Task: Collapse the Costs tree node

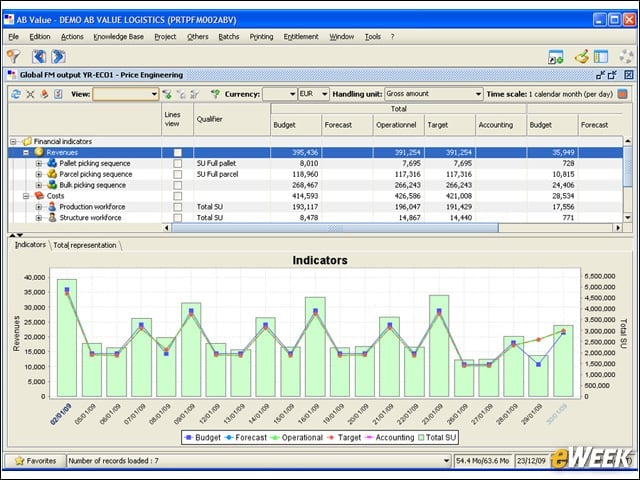Action: coord(26,196)
